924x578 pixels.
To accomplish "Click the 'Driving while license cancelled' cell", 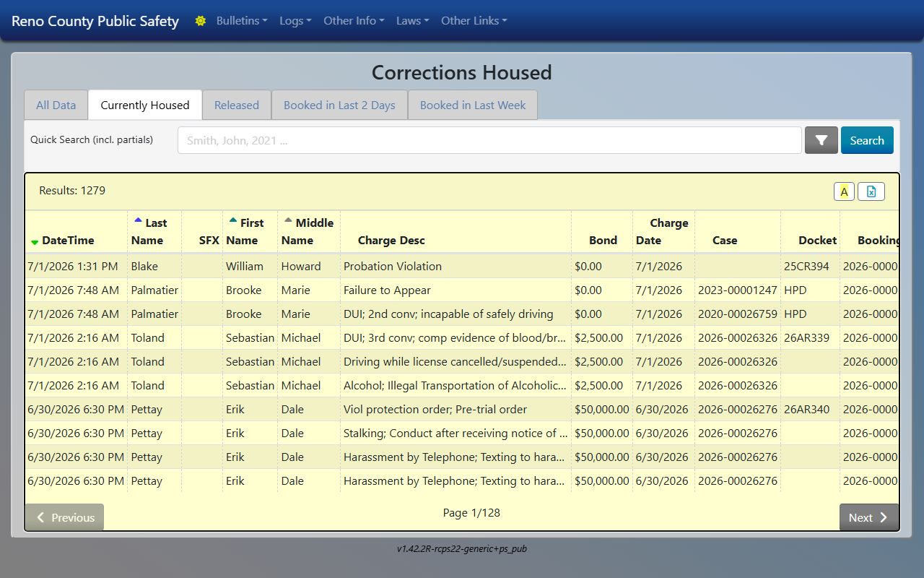I will [x=456, y=361].
